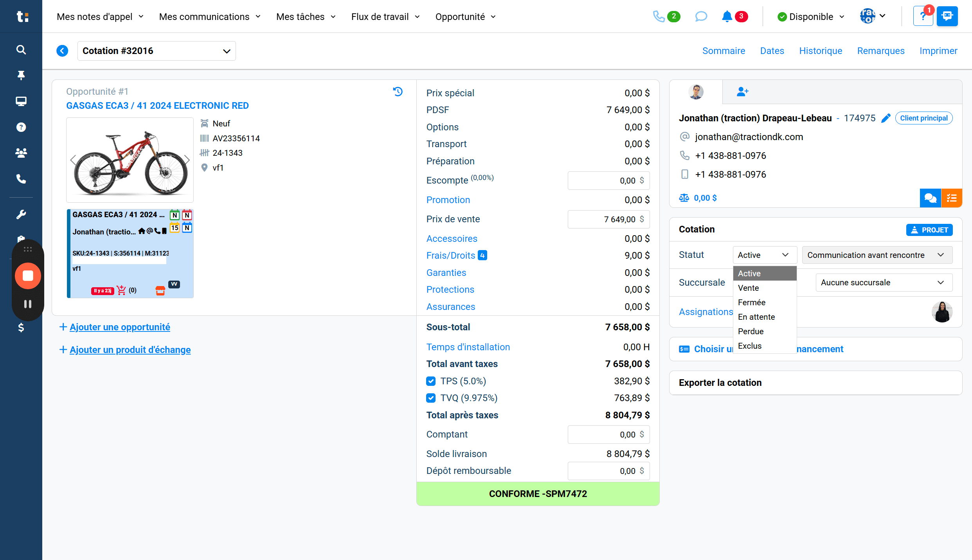Open the orange task list button
Viewport: 972px width, 560px height.
point(952,198)
